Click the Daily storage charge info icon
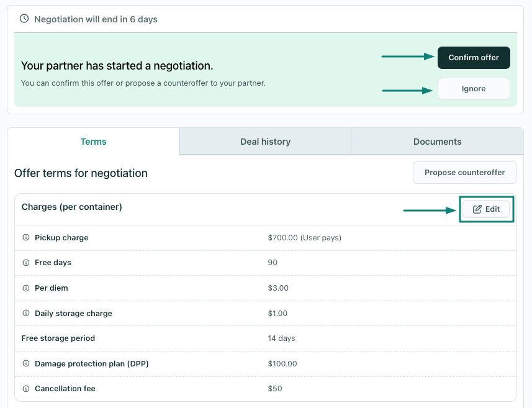The width and height of the screenshot is (532, 408). click(26, 314)
